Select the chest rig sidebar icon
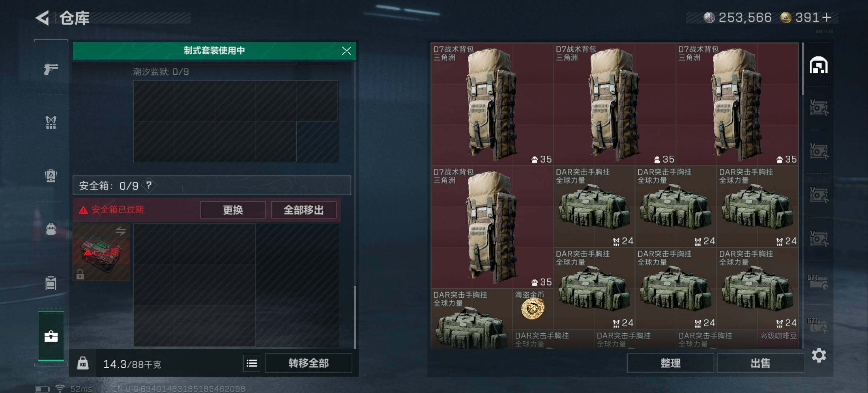This screenshot has width=868, height=393. coord(51,122)
